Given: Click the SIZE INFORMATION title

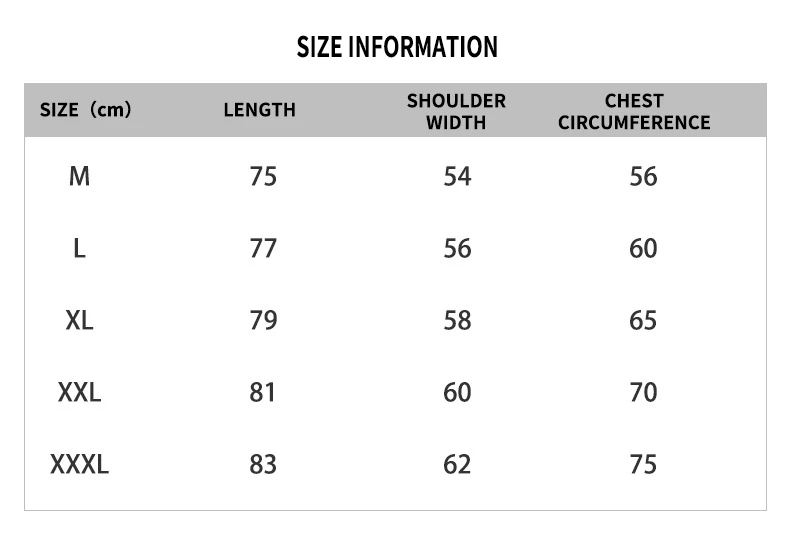Looking at the screenshot, I should [x=397, y=47].
